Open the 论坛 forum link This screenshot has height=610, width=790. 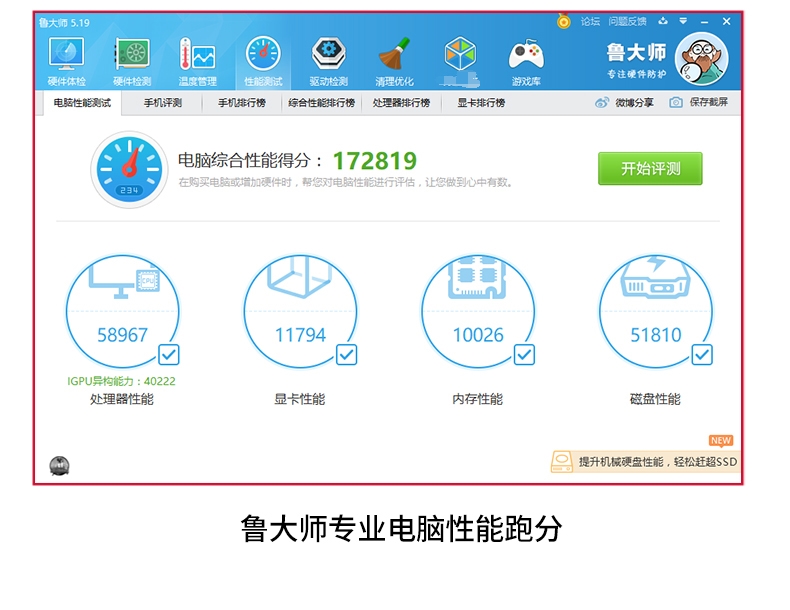[590, 21]
